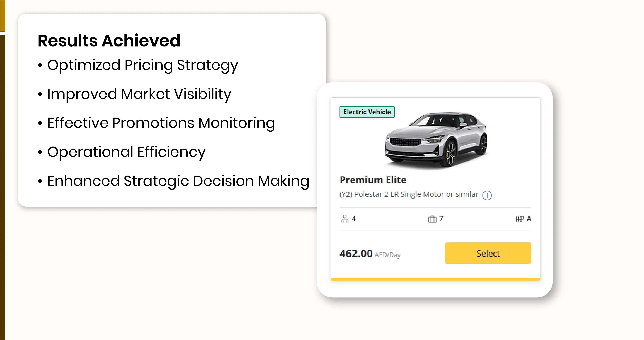Click the yellow bar beneath the car card

tap(435, 279)
